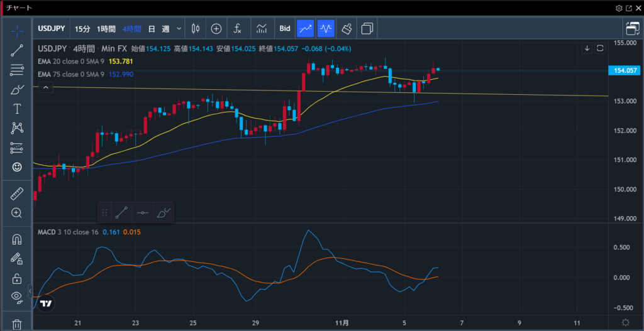Screen dimensions: 644x331
Task: Expand the timeframe dropdown arrow
Action: (x=180, y=29)
